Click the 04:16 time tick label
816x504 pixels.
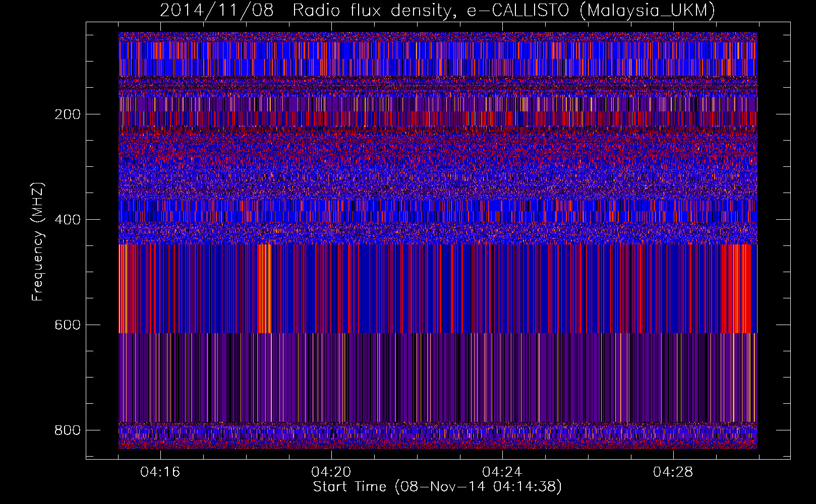click(x=160, y=472)
